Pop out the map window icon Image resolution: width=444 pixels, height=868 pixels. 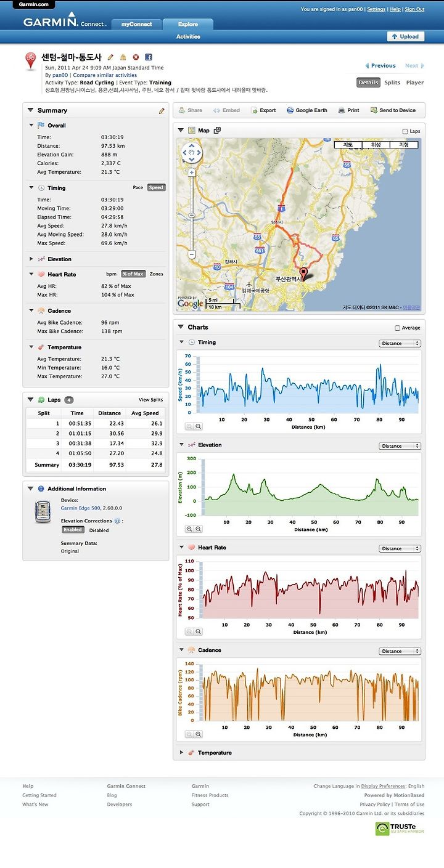pos(217,131)
